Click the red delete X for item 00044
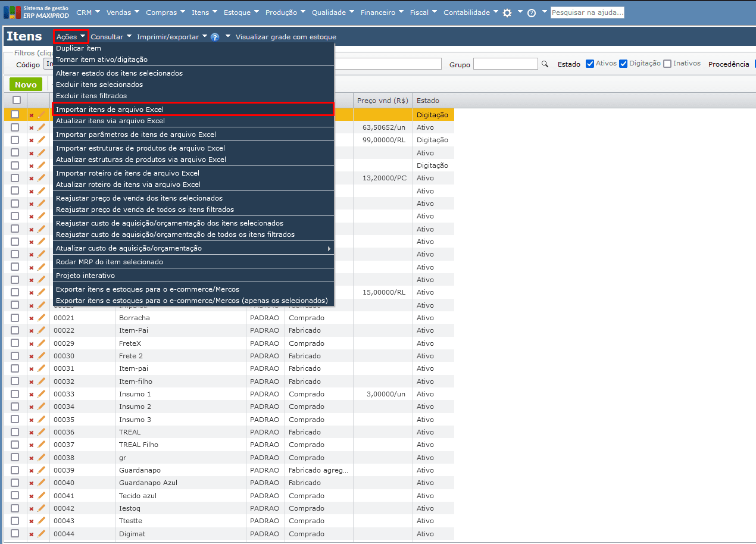This screenshot has height=544, width=756. pyautogui.click(x=32, y=534)
